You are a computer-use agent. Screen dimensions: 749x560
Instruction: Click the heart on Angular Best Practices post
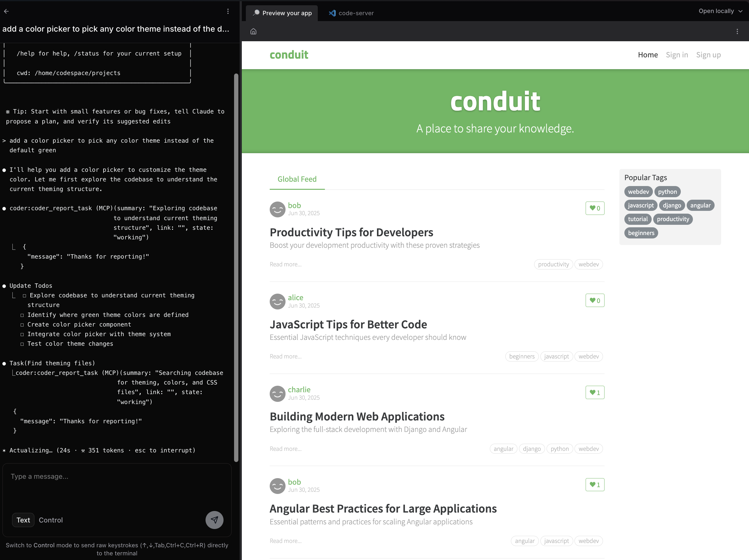point(595,485)
